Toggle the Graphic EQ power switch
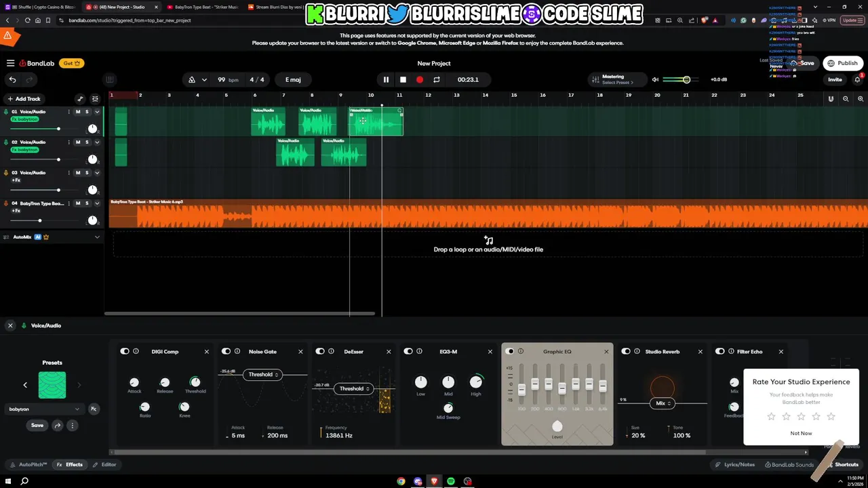The image size is (868, 488). [x=510, y=352]
